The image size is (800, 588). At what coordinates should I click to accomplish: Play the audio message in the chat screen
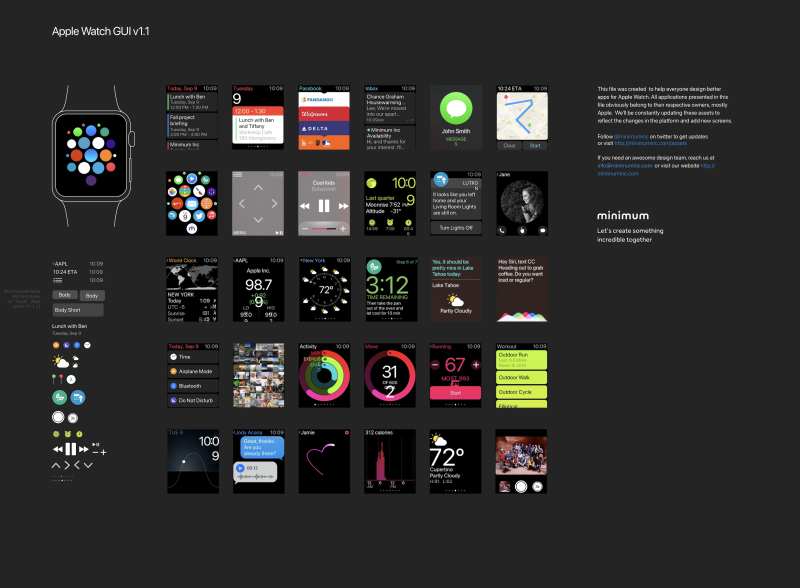(240, 468)
